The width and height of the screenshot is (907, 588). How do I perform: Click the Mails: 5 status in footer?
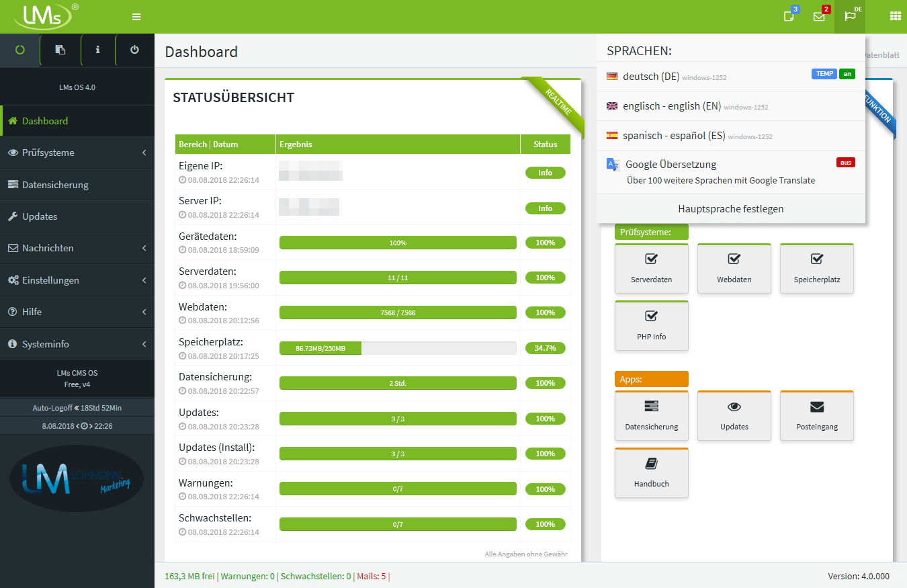(x=372, y=576)
